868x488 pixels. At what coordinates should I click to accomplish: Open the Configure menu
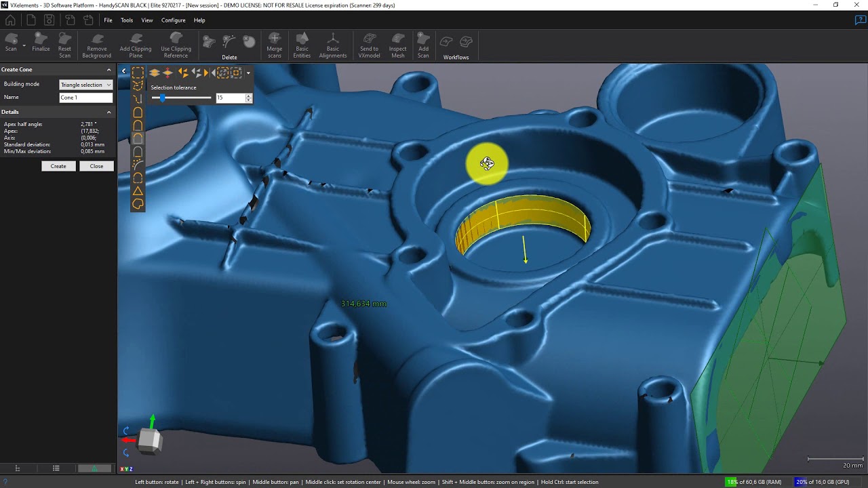[x=173, y=20]
